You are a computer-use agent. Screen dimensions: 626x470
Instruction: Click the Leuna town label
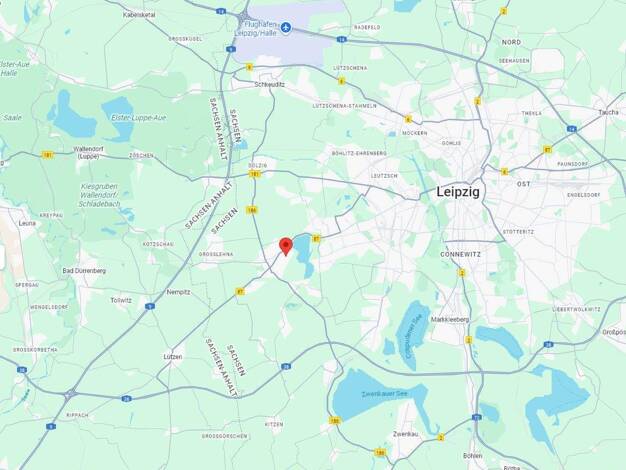pyautogui.click(x=27, y=223)
